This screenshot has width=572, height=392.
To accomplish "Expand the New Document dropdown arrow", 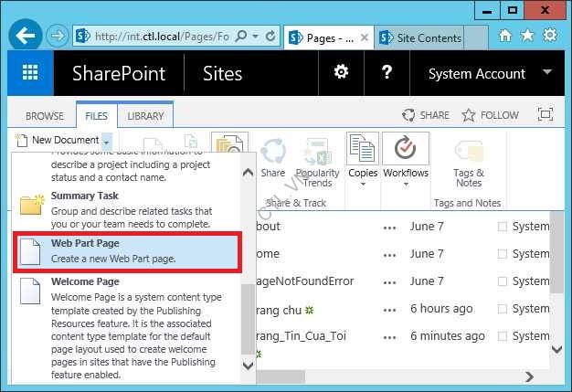I will tap(107, 141).
